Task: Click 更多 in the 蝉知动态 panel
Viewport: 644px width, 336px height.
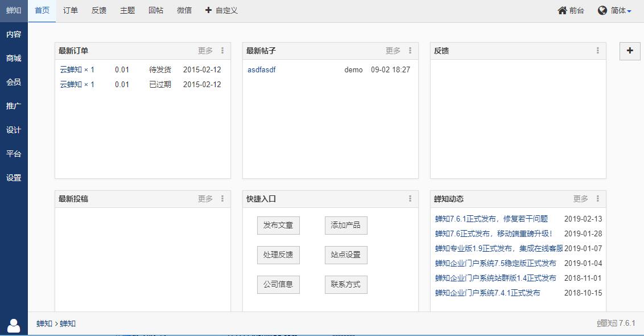Action: pos(581,199)
